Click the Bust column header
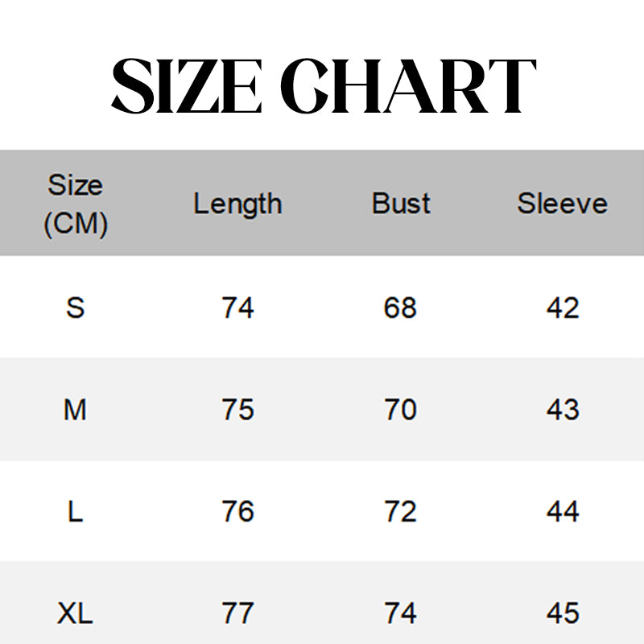Image resolution: width=644 pixels, height=644 pixels. pyautogui.click(x=401, y=204)
